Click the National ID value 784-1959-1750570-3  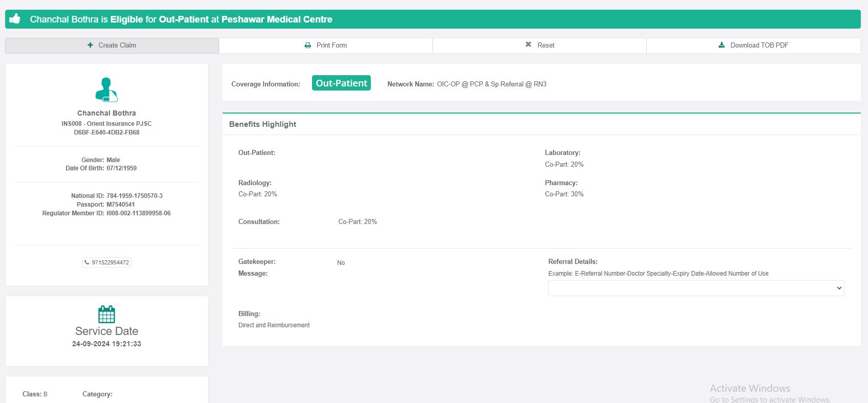click(135, 196)
